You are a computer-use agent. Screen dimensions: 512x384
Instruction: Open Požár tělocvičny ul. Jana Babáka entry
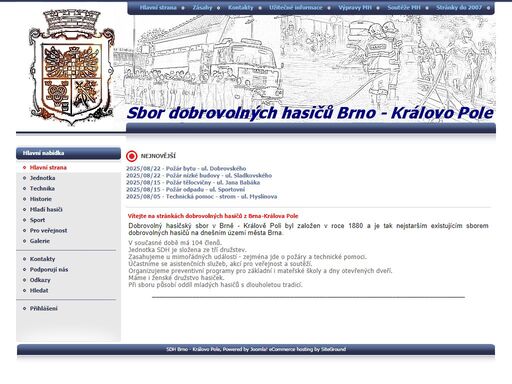tap(193, 183)
